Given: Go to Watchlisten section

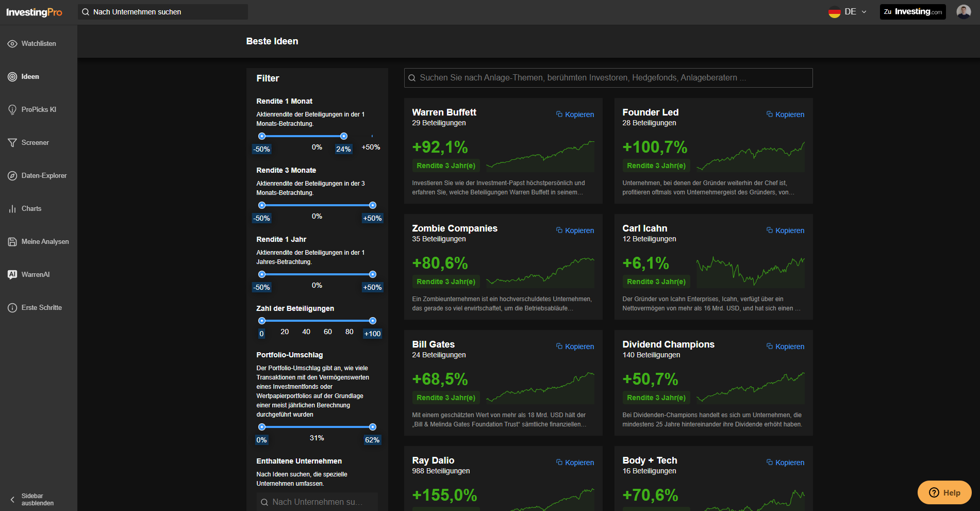Looking at the screenshot, I should [x=39, y=44].
